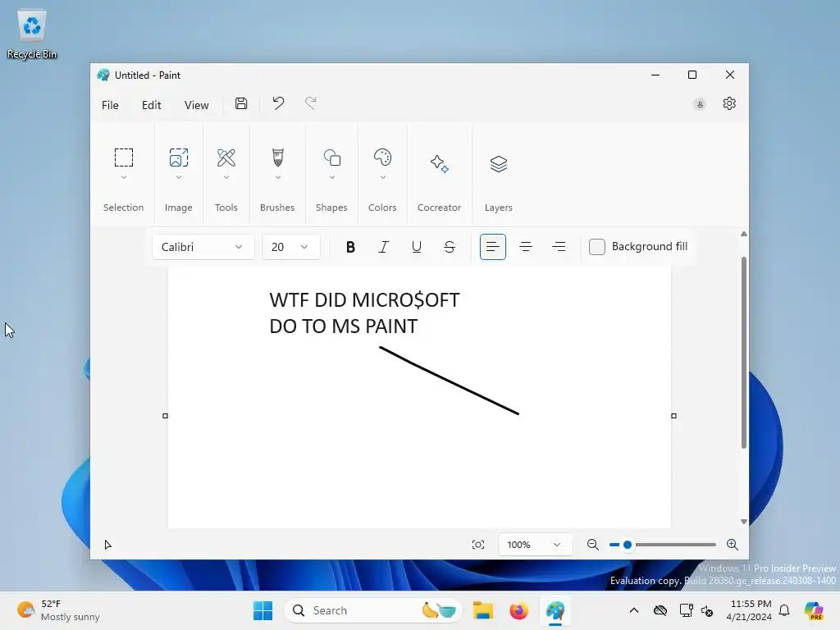Screen dimensions: 840x630
Task: Toggle Underline text formatting
Action: pyautogui.click(x=416, y=247)
